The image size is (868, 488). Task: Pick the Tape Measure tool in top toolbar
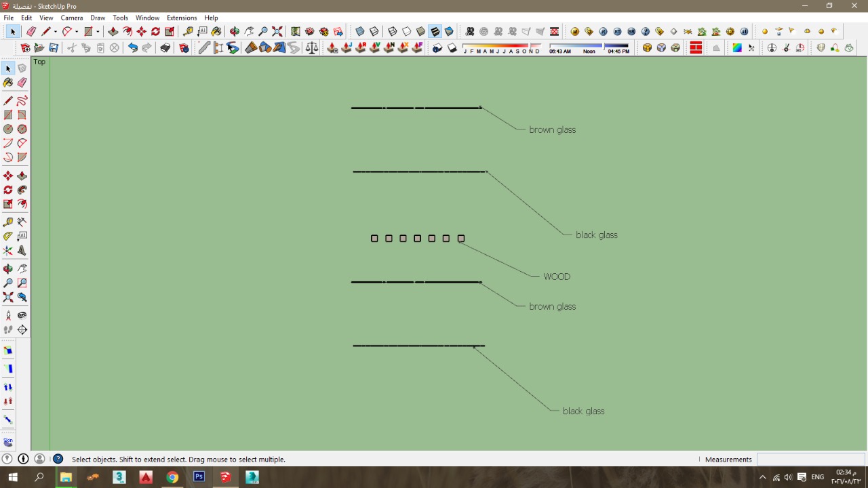click(188, 31)
